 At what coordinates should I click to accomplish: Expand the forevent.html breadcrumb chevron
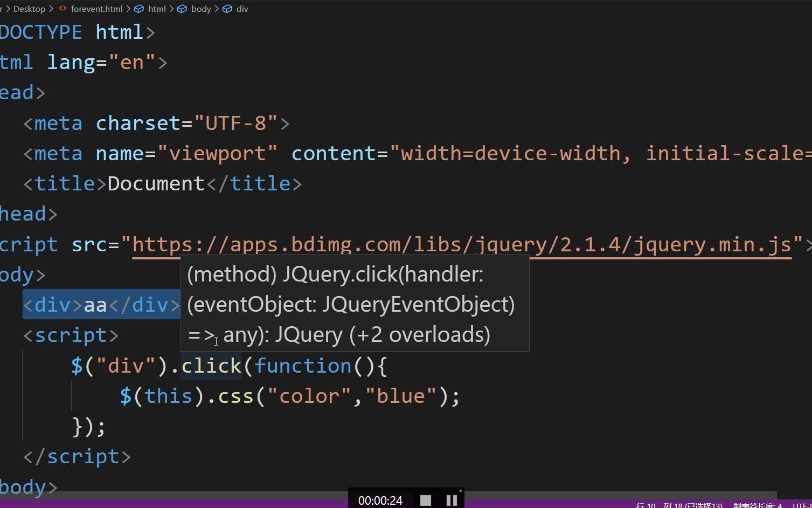point(128,9)
